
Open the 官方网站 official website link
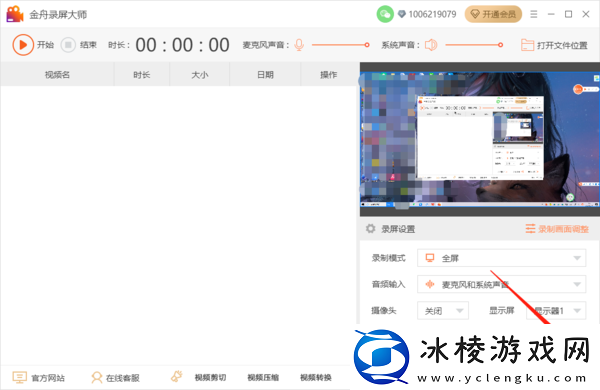pos(38,378)
